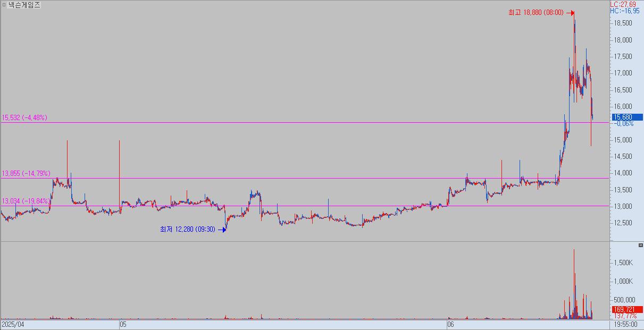Select the 최고 18,880 (08:00) high marker
Screen dimensions: 644x330
click(541, 13)
